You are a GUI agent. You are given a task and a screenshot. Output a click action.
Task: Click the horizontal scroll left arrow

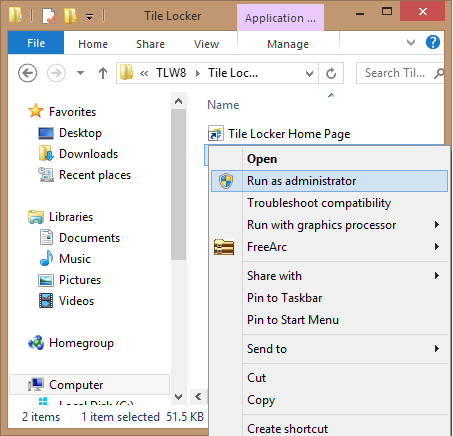(198, 396)
